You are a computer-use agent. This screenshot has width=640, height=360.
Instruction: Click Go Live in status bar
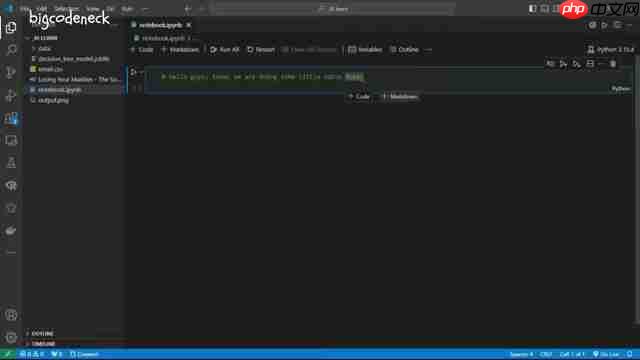tap(606, 354)
